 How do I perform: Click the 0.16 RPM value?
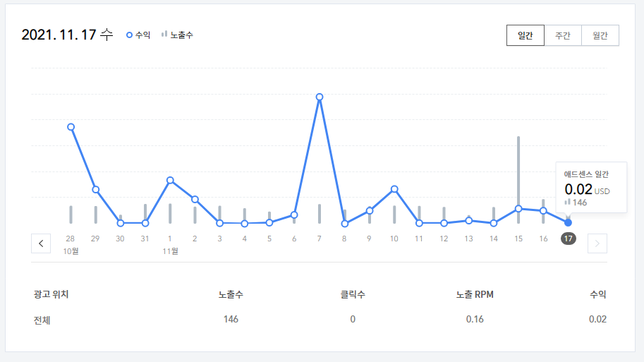click(x=475, y=319)
